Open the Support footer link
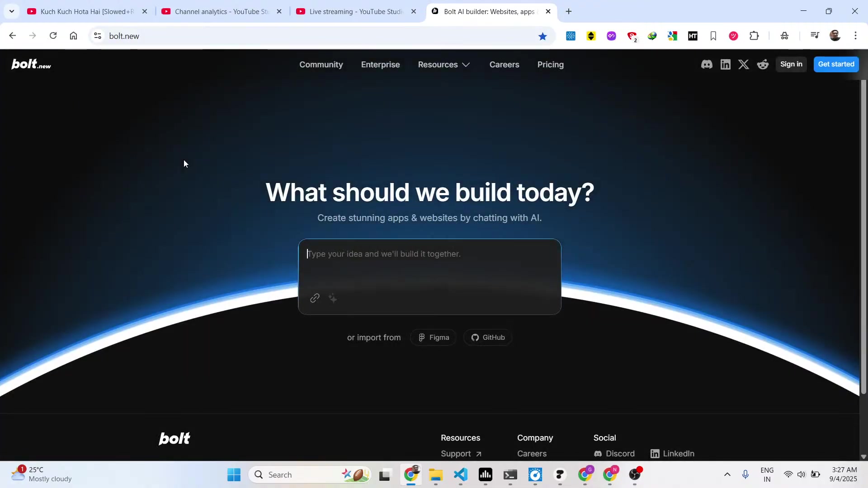The height and width of the screenshot is (488, 868). click(x=461, y=454)
